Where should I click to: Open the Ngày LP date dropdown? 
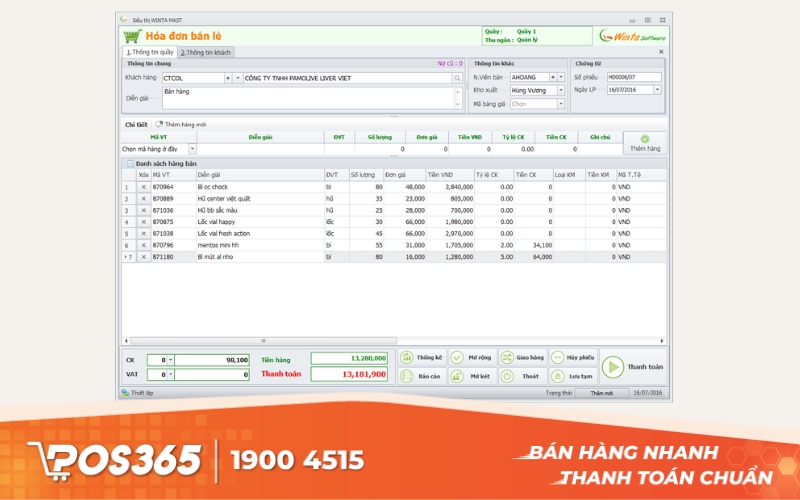(x=657, y=90)
